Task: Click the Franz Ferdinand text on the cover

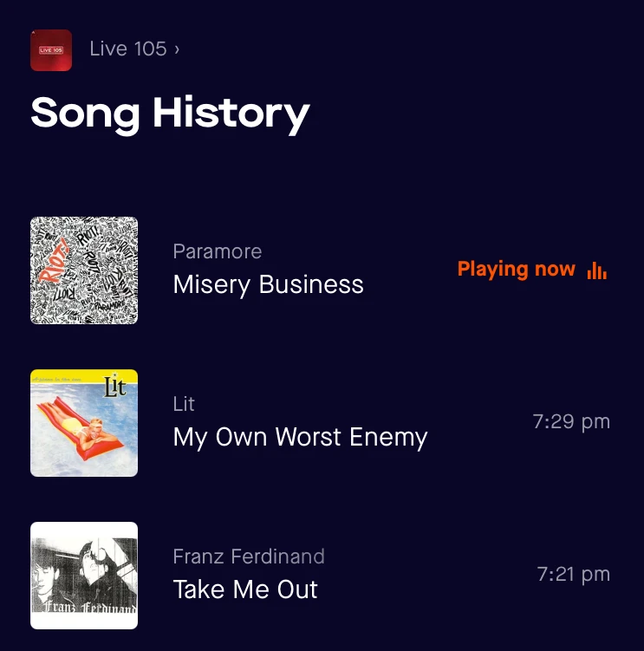Action: (90, 608)
